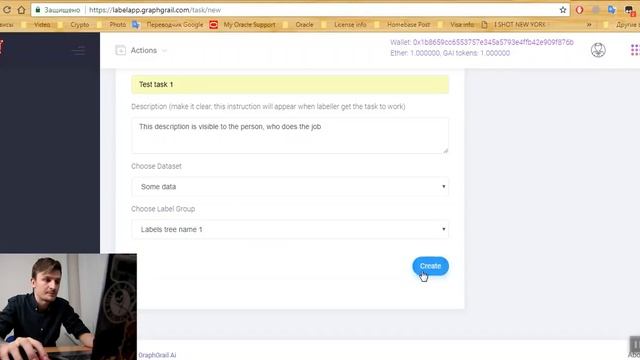Viewport: 640px width, 360px height.
Task: Toggle the sidebar hamburger menu
Action: click(79, 51)
